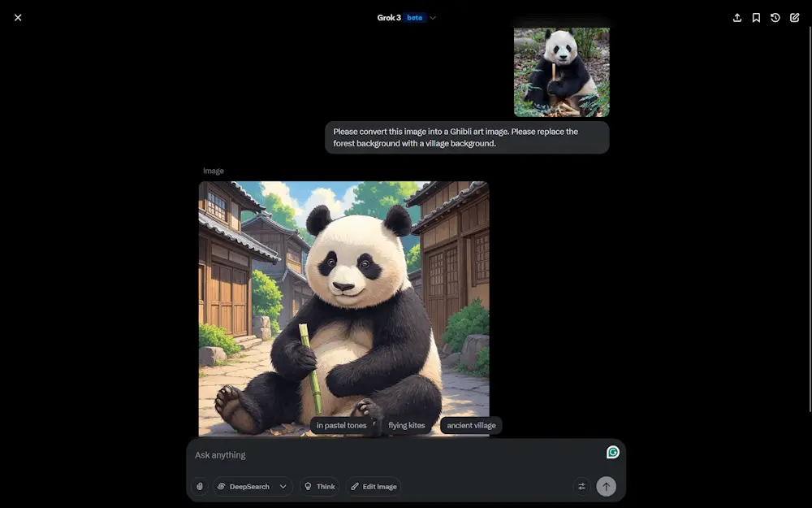This screenshot has height=508, width=812.
Task: Enable DeepSearch mode
Action: (x=244, y=486)
